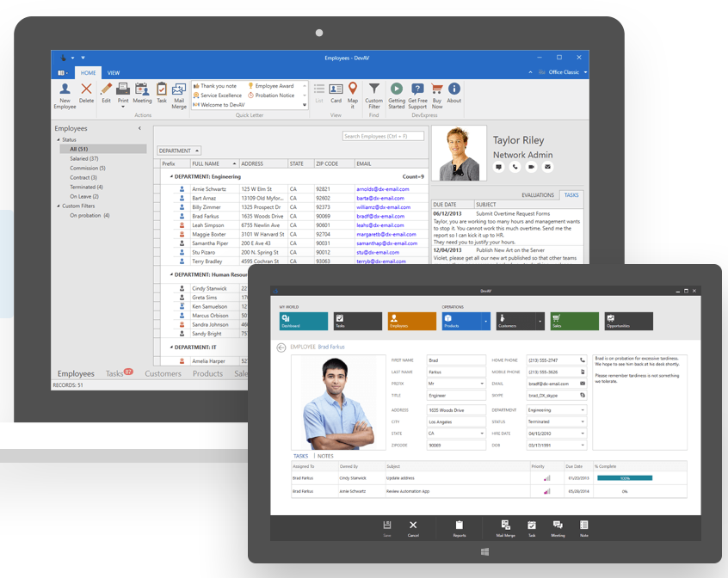The width and height of the screenshot is (728, 578).
Task: Open the green Sales tile
Action: (574, 321)
